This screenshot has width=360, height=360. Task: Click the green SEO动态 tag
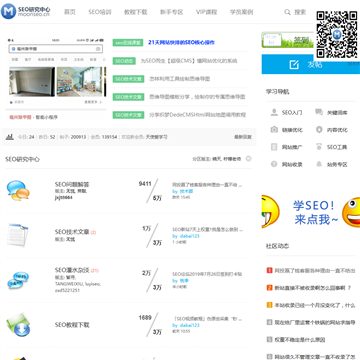[124, 61]
